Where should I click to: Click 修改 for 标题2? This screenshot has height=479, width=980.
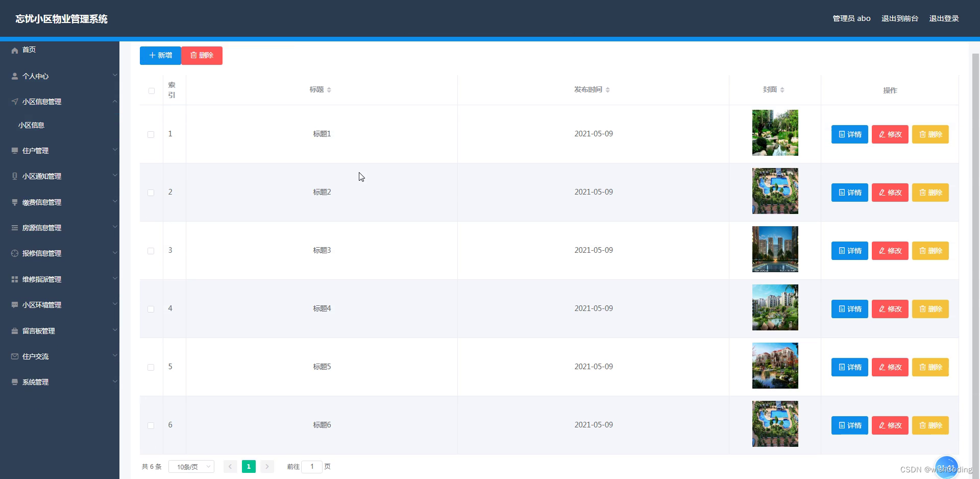[890, 193]
